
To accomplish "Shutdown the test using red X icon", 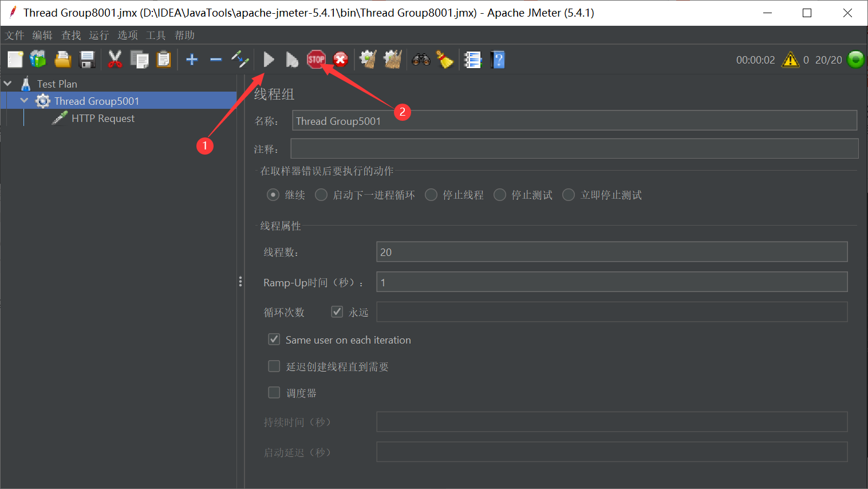I will [x=340, y=59].
